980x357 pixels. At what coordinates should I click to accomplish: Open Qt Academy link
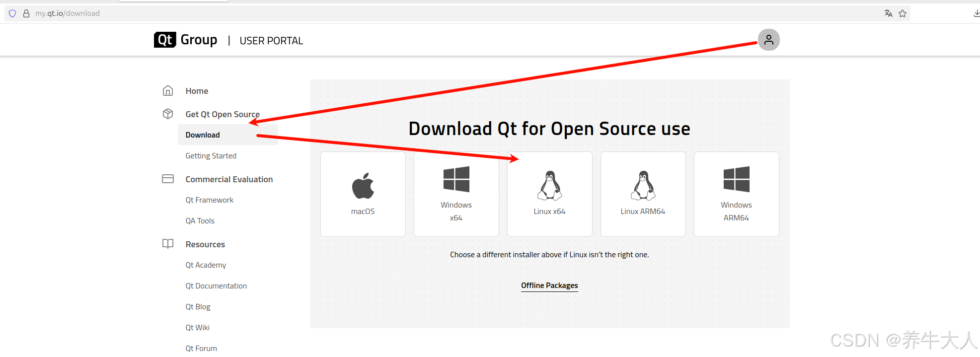coord(206,265)
